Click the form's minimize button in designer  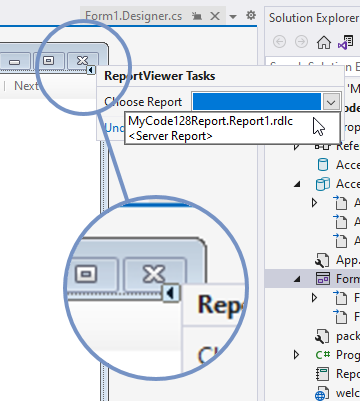pyautogui.click(x=14, y=62)
